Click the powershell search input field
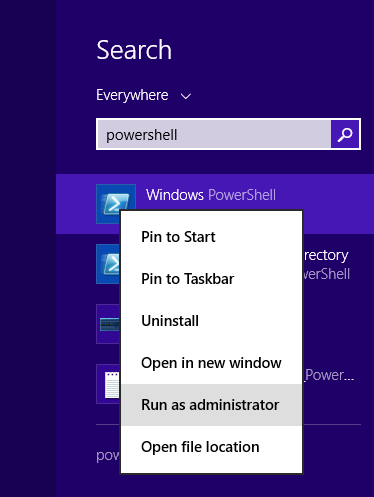The height and width of the screenshot is (497, 374). coord(214,134)
